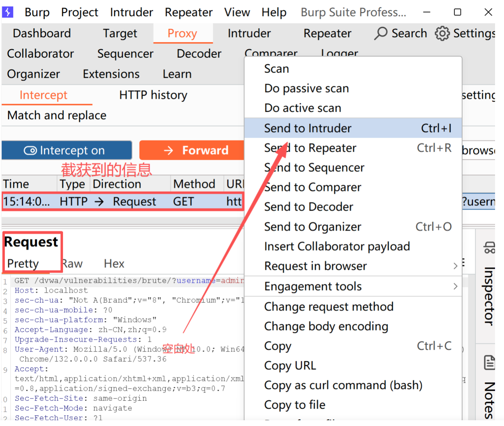The width and height of the screenshot is (504, 426).
Task: Open the Intruder menu in menu bar
Action: [132, 12]
